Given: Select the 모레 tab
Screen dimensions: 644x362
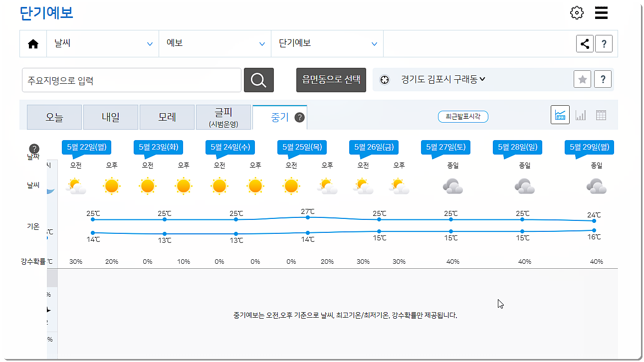Looking at the screenshot, I should point(167,118).
